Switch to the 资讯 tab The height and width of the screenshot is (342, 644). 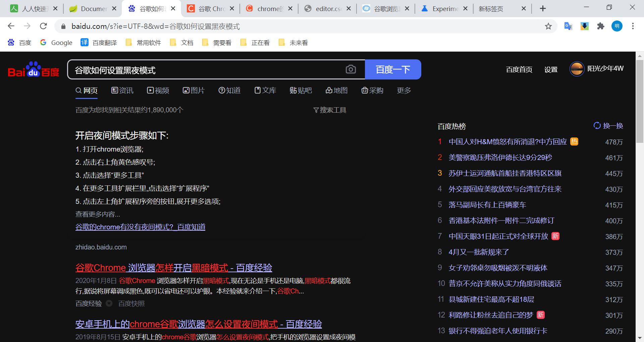[x=122, y=91]
